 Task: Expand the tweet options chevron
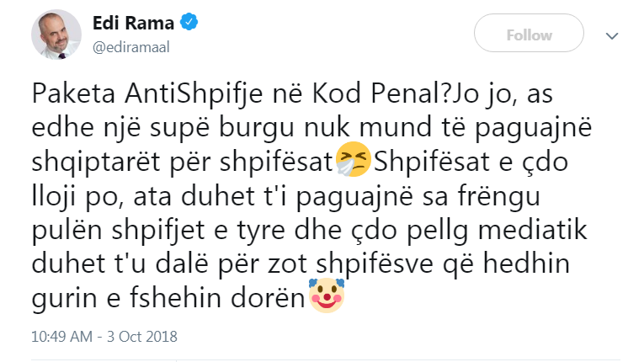(x=613, y=35)
